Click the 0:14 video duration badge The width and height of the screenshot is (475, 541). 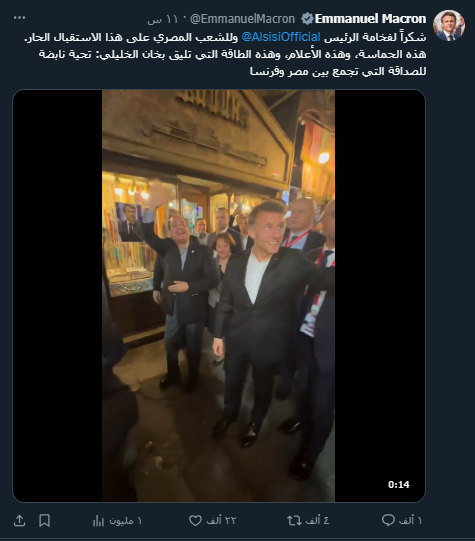(399, 484)
